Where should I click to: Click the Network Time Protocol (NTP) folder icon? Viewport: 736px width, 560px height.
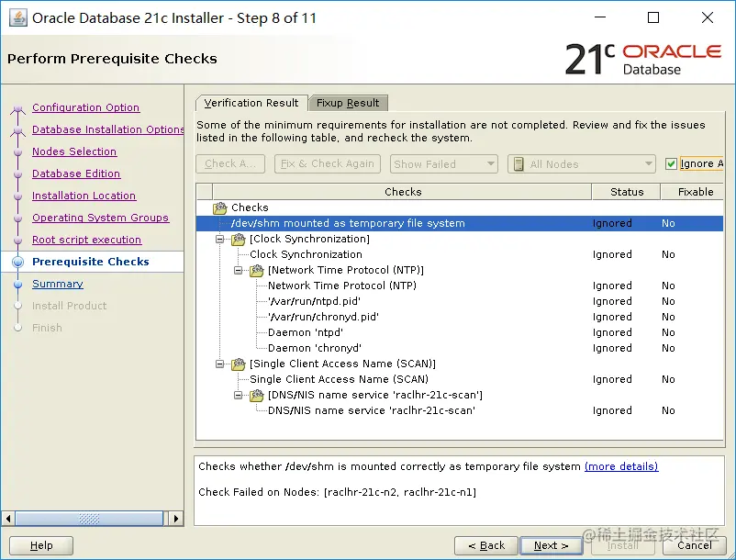coord(256,270)
